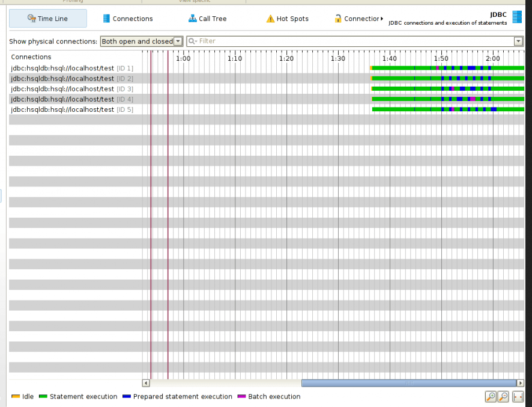Viewport: 532px width, 407px height.
Task: Click the ID 5 timeline bar
Action: [448, 109]
